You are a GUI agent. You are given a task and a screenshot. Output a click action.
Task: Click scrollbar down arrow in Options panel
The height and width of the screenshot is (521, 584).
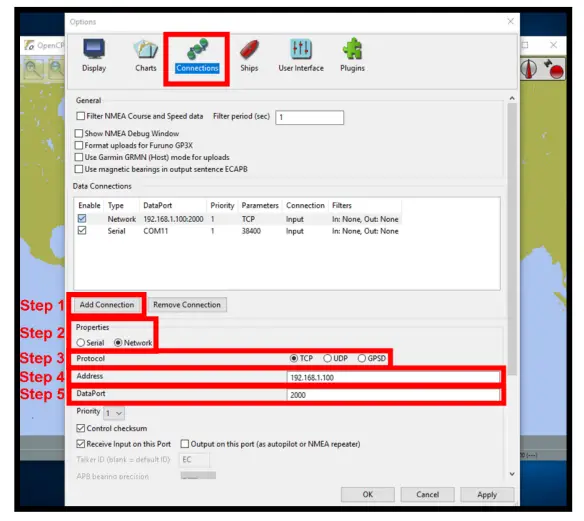[x=512, y=474]
